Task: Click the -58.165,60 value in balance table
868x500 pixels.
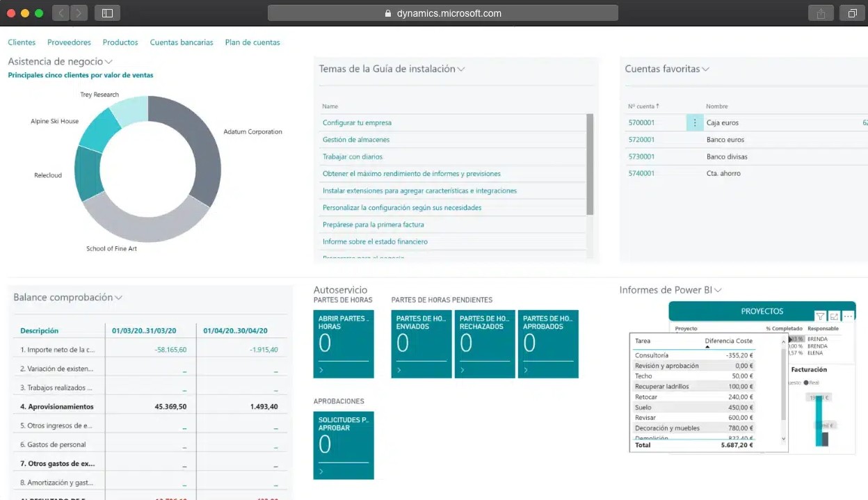Action: click(170, 350)
